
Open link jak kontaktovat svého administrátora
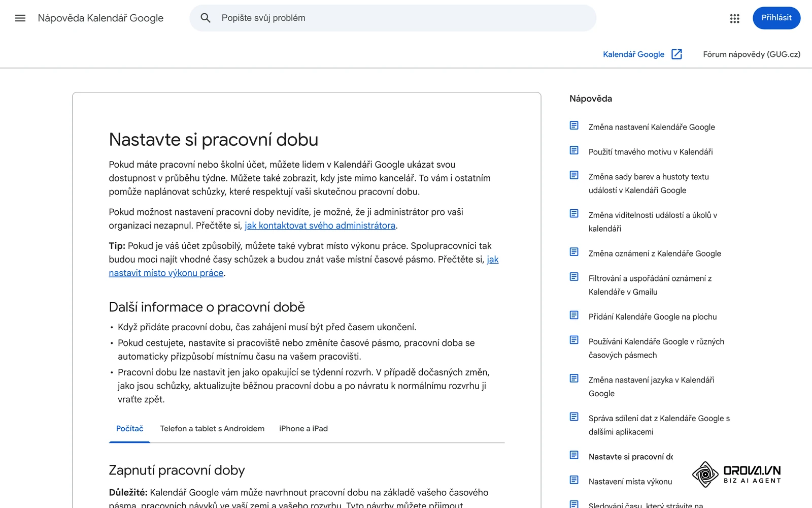pos(320,226)
